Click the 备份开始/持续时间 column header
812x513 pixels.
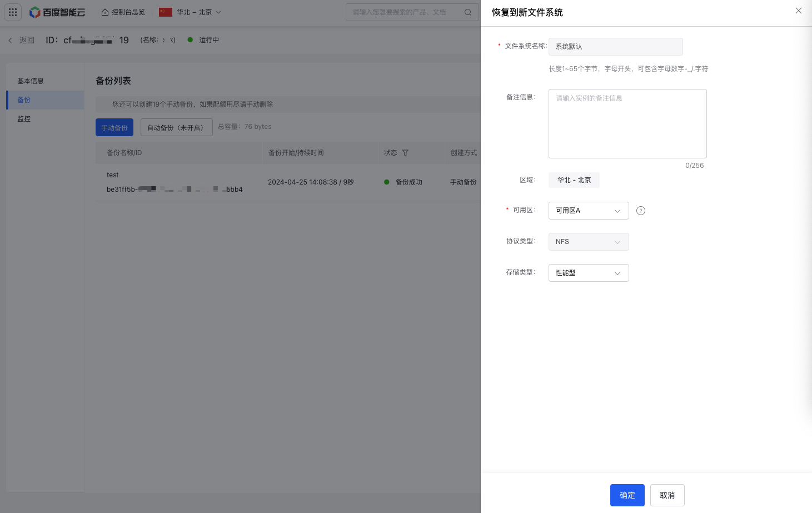(x=296, y=153)
